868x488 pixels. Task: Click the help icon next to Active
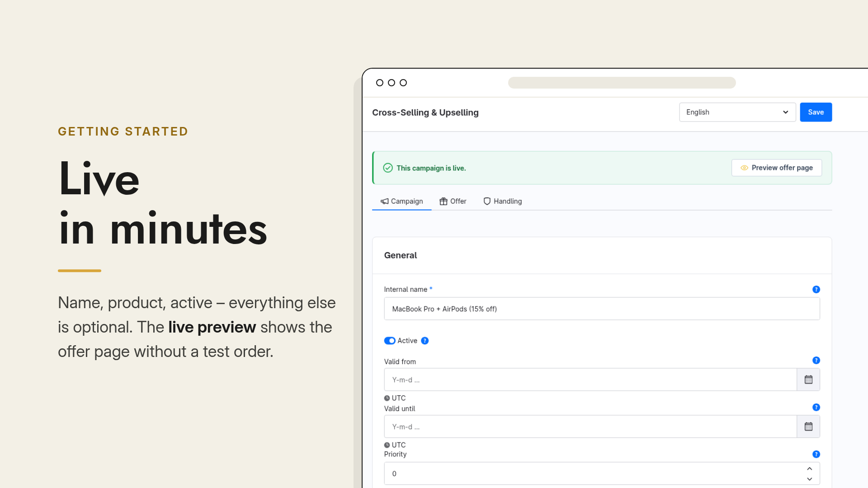pos(425,341)
